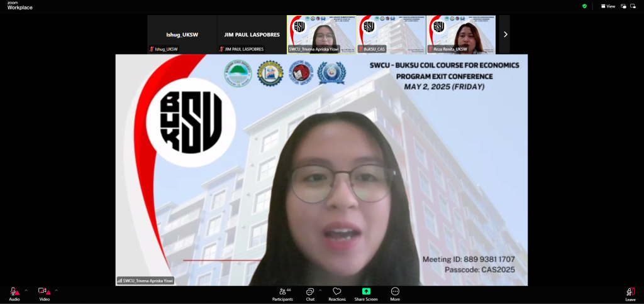This screenshot has height=304, width=644.
Task: Open the Participants panel
Action: click(282, 293)
